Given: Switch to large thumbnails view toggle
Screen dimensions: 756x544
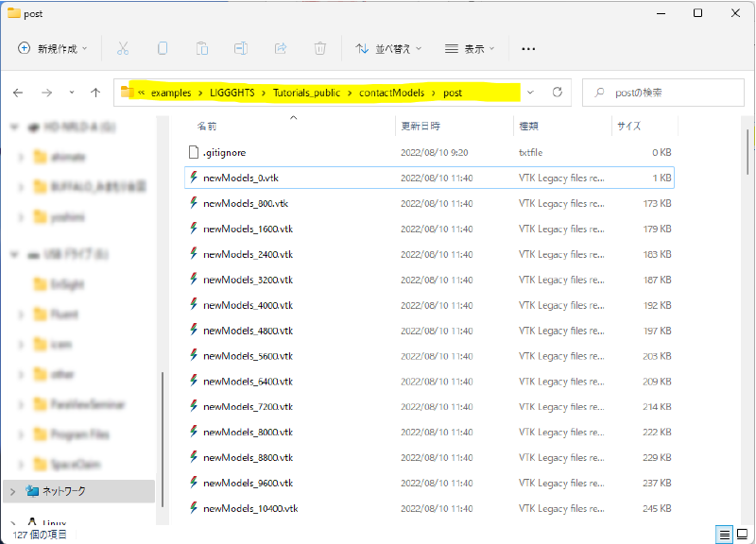Looking at the screenshot, I should coord(741,535).
